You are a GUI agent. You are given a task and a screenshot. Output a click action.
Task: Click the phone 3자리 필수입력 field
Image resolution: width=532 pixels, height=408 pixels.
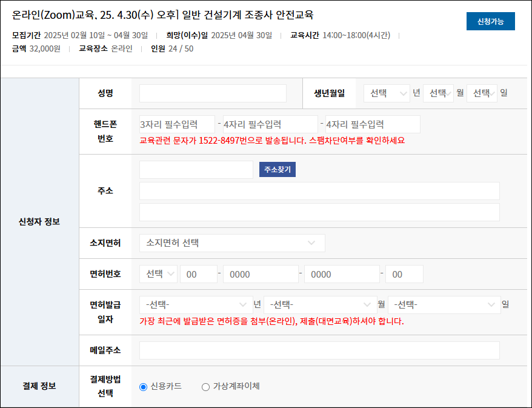click(x=177, y=124)
